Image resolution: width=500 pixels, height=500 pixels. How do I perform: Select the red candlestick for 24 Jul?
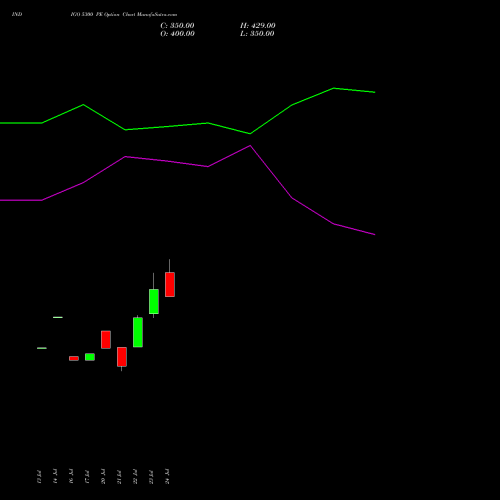170,284
